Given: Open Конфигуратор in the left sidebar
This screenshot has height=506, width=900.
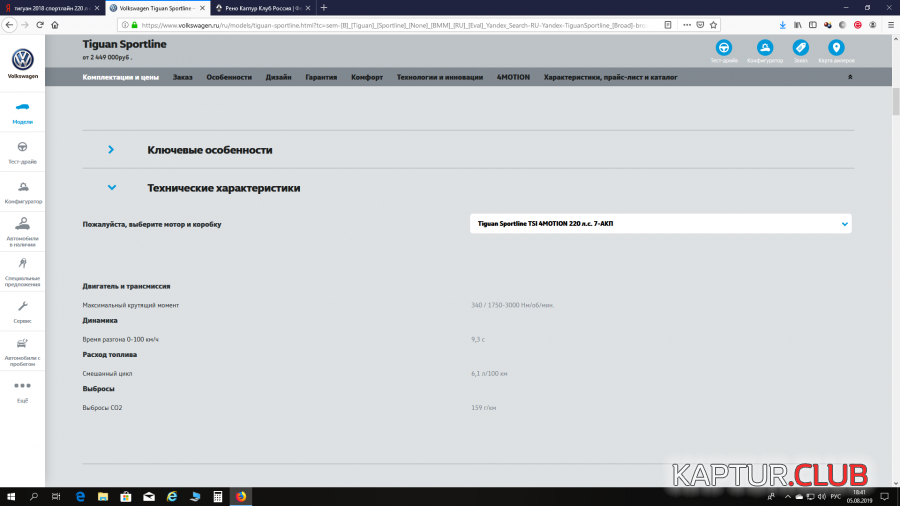Looking at the screenshot, I should coord(22,187).
